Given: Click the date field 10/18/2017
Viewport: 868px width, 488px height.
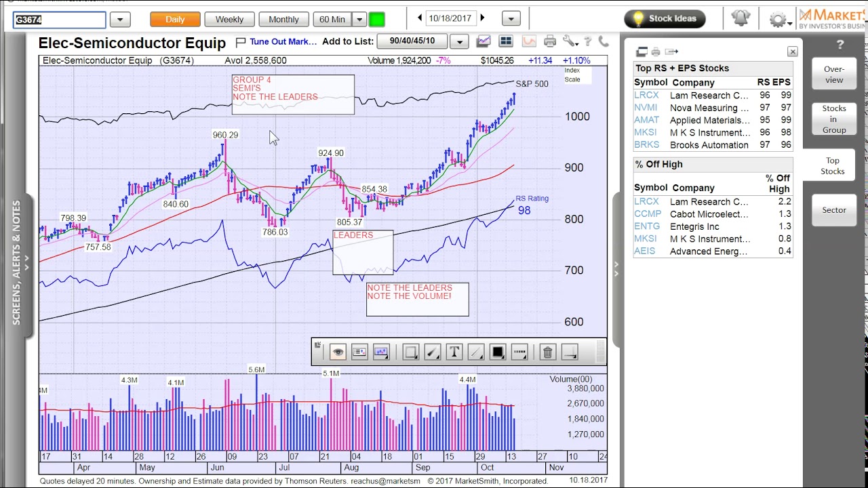Looking at the screenshot, I should (450, 18).
